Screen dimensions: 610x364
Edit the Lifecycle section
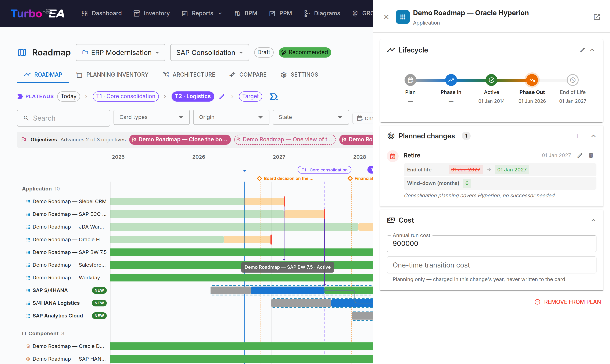(x=582, y=50)
